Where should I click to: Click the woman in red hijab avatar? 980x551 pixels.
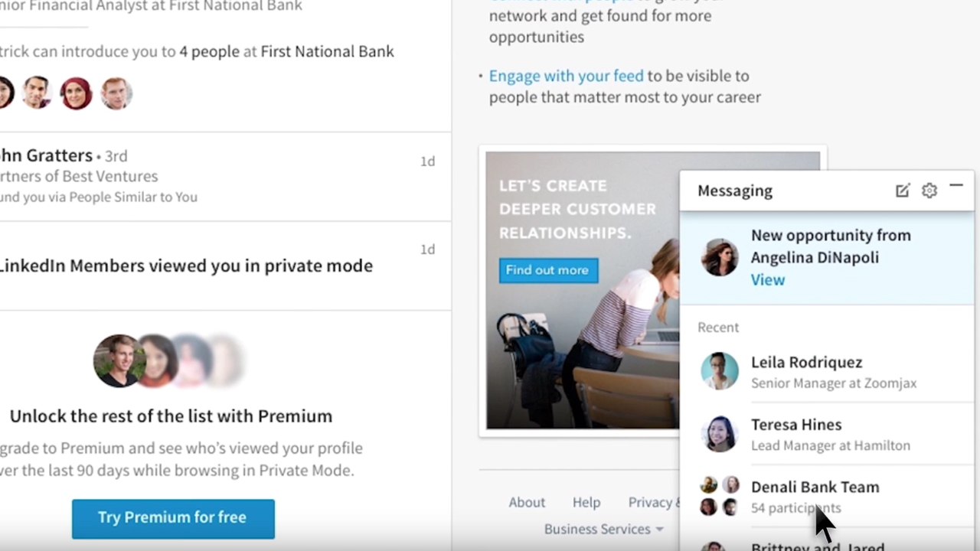(x=77, y=93)
